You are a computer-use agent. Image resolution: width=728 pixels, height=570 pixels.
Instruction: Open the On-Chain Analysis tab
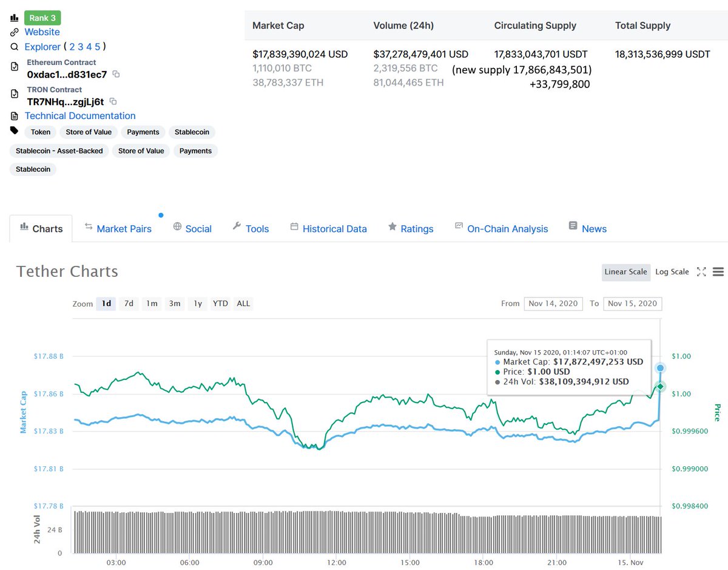point(501,228)
